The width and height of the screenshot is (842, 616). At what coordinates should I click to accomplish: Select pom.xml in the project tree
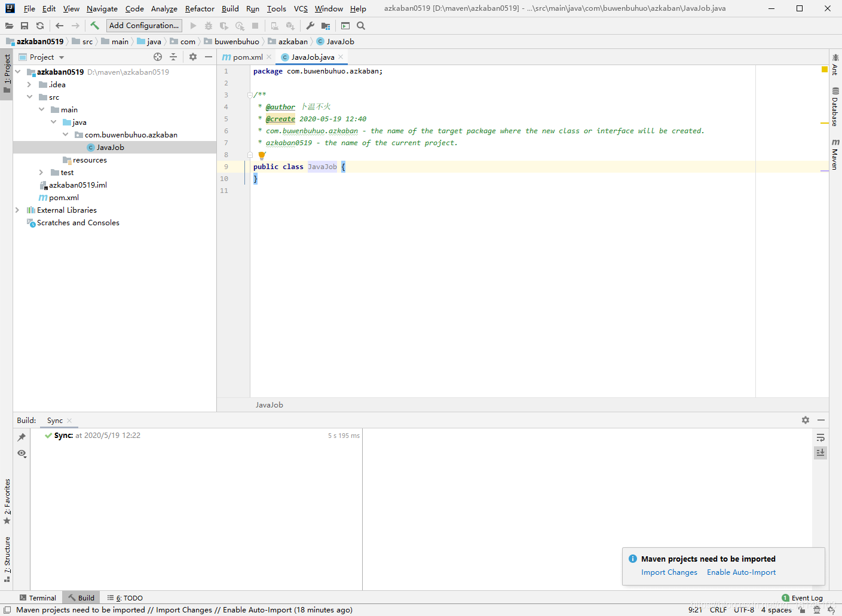[59, 198]
